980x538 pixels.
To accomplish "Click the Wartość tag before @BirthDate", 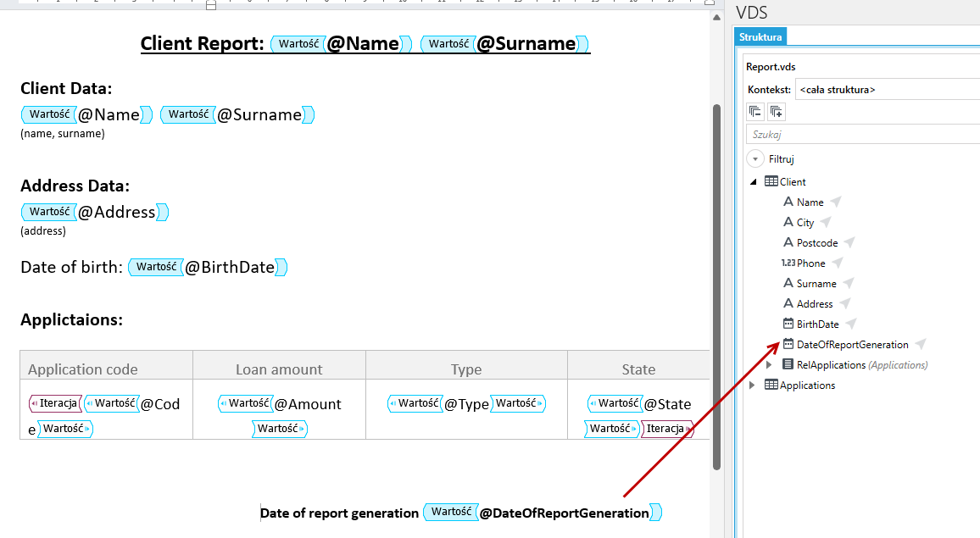I will pos(156,267).
